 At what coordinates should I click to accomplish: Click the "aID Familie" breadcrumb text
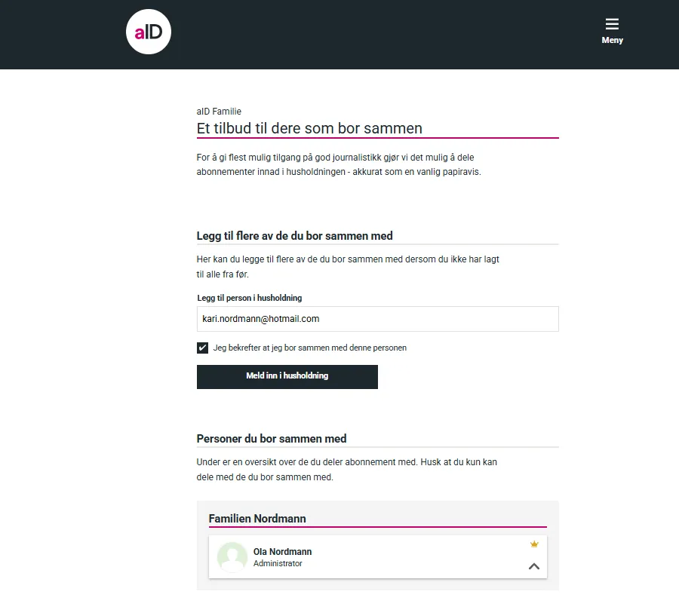point(219,112)
